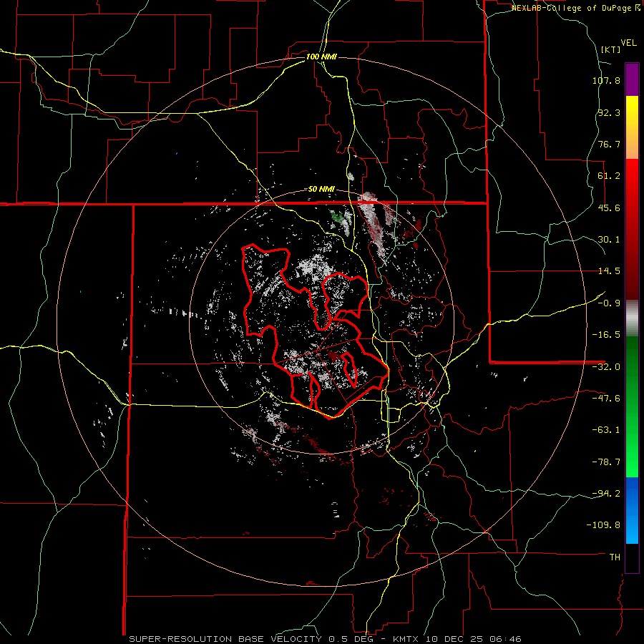Click the 100 NMI range ring label

click(321, 57)
